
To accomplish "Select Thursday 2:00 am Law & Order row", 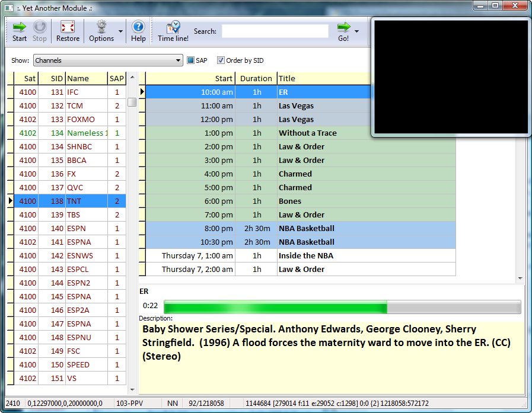I will pyautogui.click(x=301, y=269).
